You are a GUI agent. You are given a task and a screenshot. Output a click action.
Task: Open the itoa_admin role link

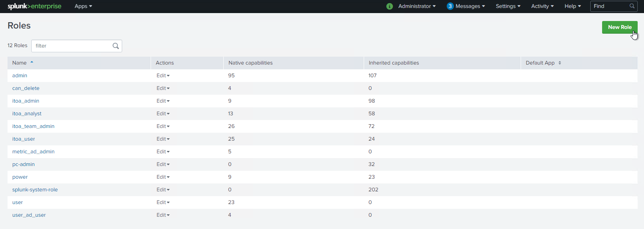tap(25, 101)
